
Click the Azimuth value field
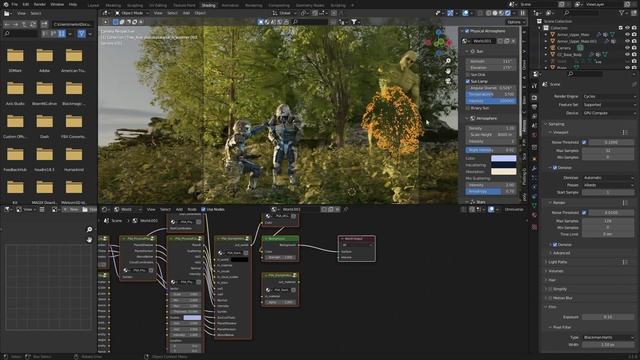pos(491,61)
